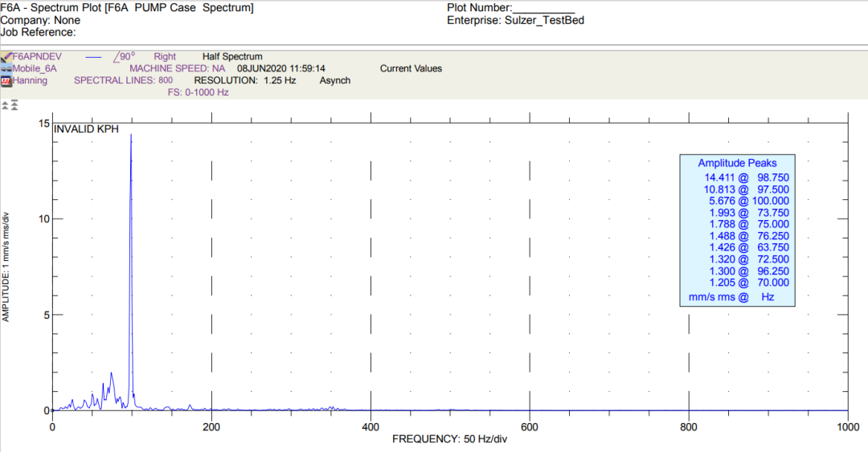Click the probe icon beside F6APNDEV
Image resolution: width=868 pixels, height=452 pixels.
[x=6, y=57]
